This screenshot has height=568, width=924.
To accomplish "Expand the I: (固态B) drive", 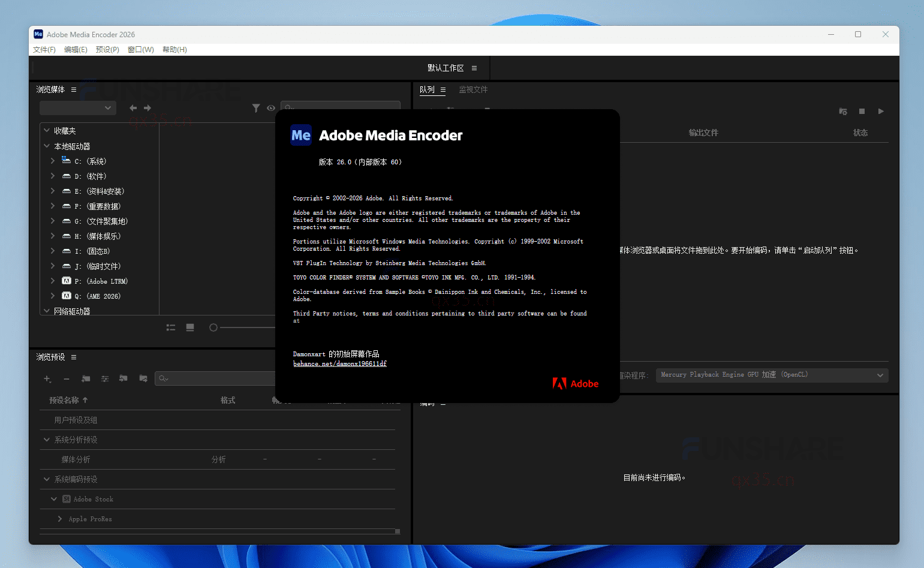I will [53, 251].
